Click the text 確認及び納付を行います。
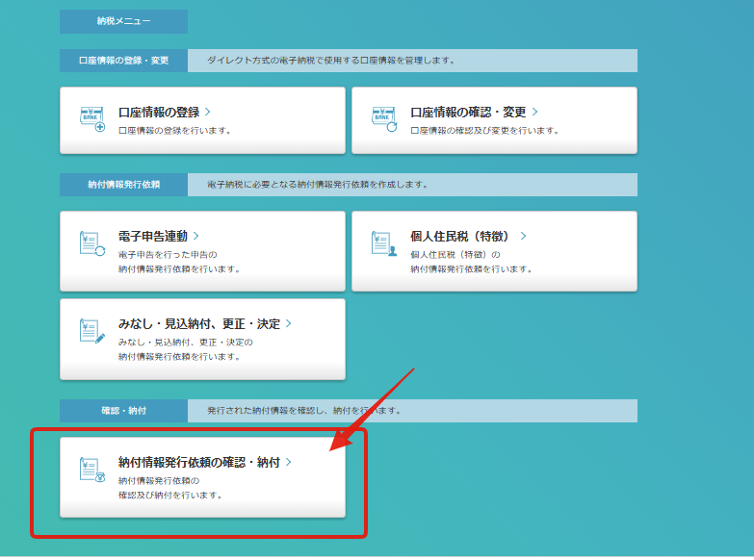The height and width of the screenshot is (560, 754). coord(170,496)
